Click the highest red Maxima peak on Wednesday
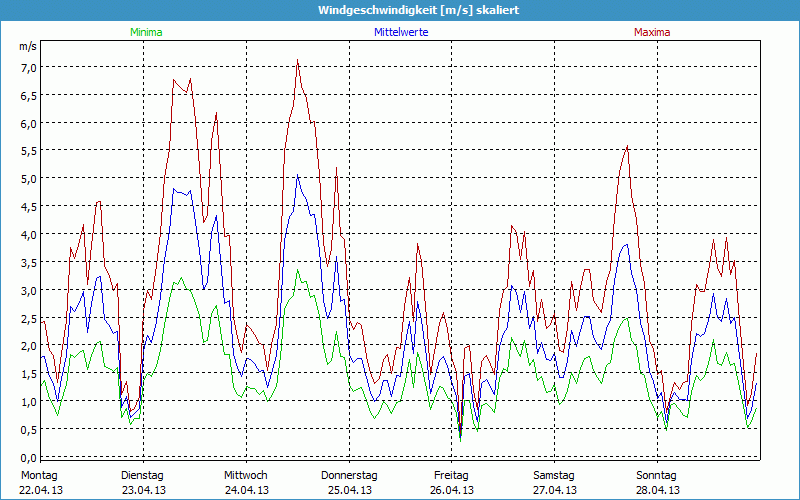The image size is (800, 500). click(297, 60)
